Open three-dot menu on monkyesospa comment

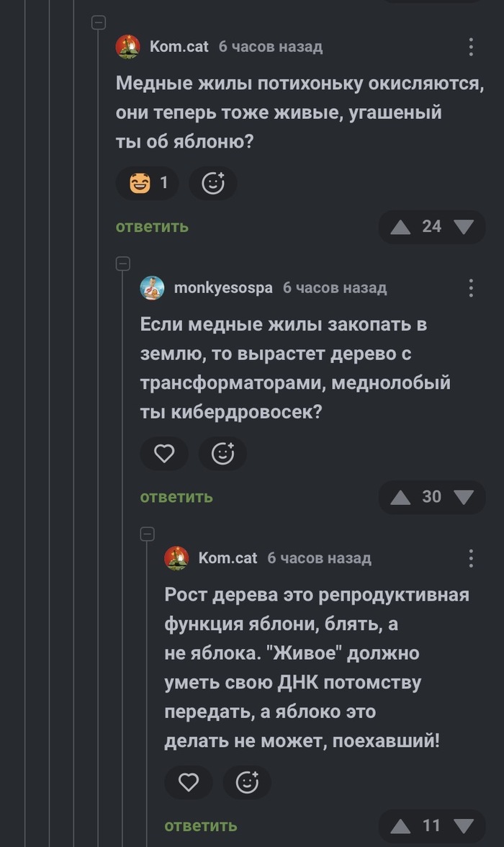click(x=471, y=288)
